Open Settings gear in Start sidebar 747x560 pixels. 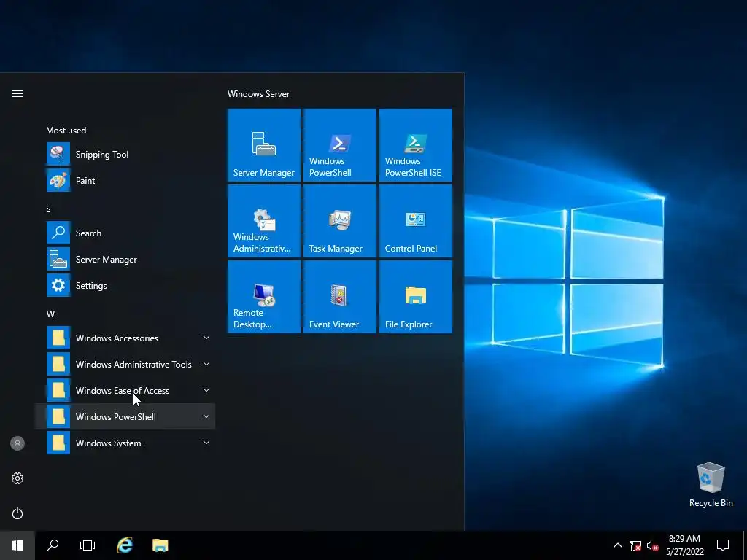point(18,478)
